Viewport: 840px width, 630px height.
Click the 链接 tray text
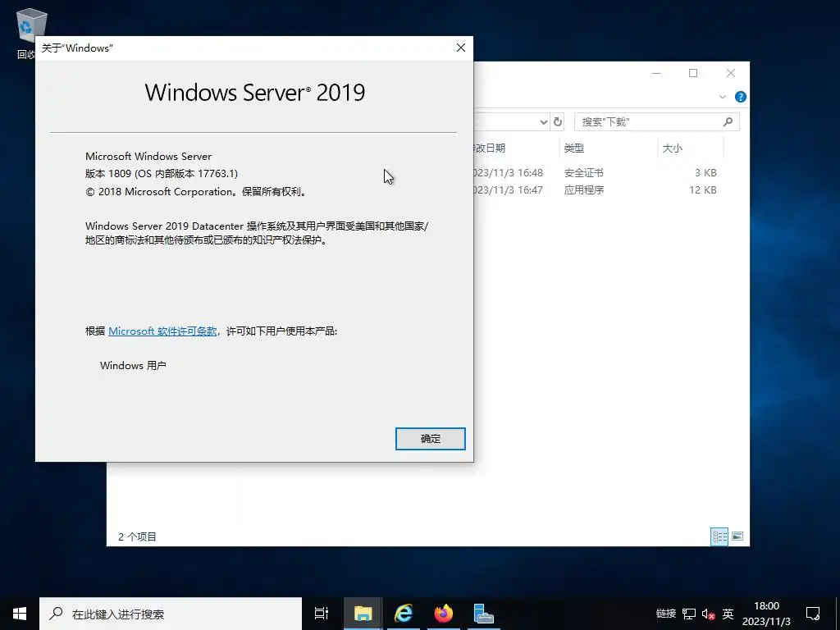click(666, 614)
